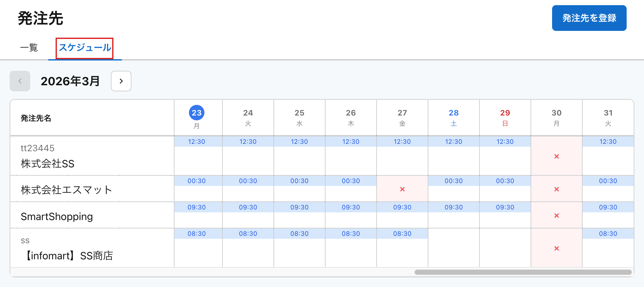The image size is (644, 287).
Task: Select the Saturday 28 column header
Action: [x=454, y=117]
